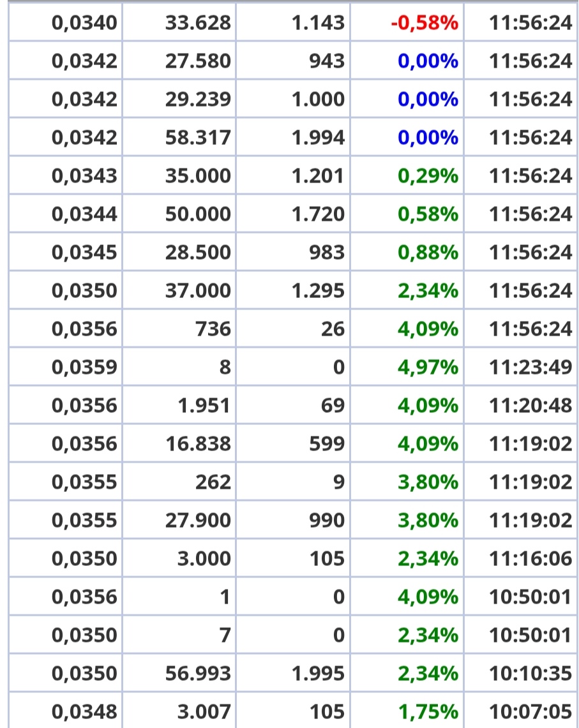
Task: Select the 1.295 amount cell
Action: click(293, 291)
